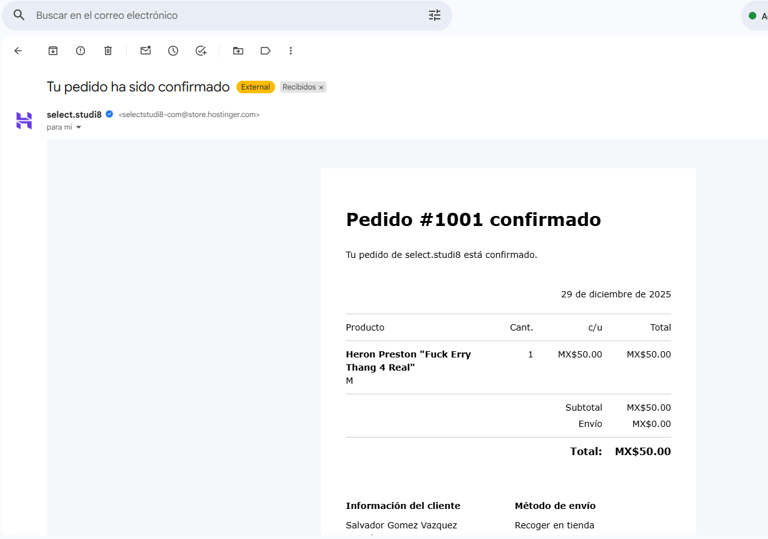Add this email to Tasks
This screenshot has width=768, height=539.
click(201, 50)
